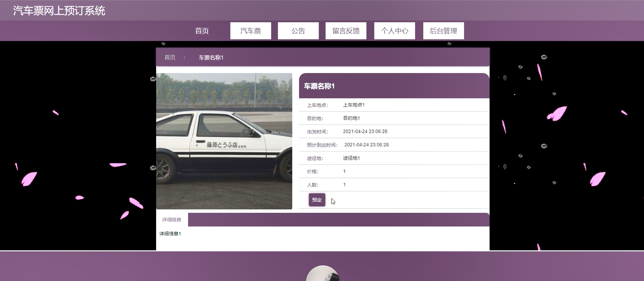644x281 pixels.
Task: Go to the 汽车票 page
Action: coord(250,31)
